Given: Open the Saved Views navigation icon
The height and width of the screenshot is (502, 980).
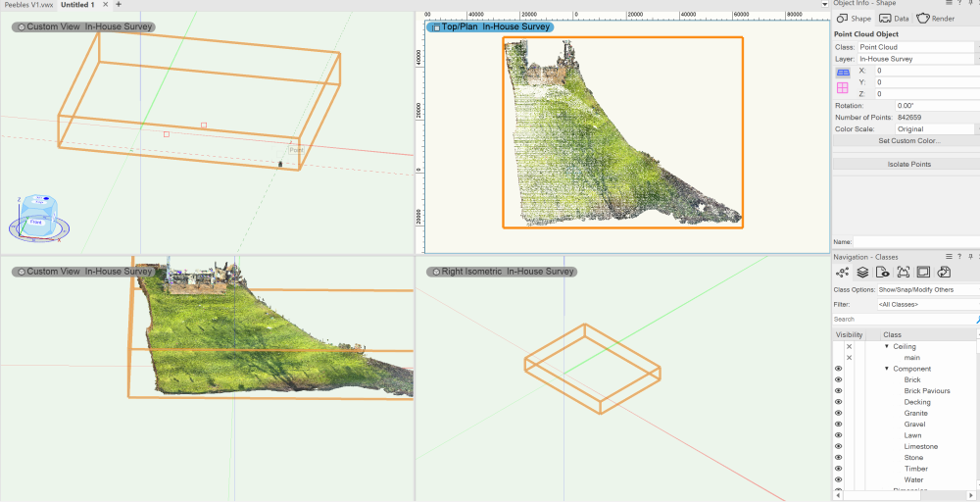Looking at the screenshot, I should [922, 272].
